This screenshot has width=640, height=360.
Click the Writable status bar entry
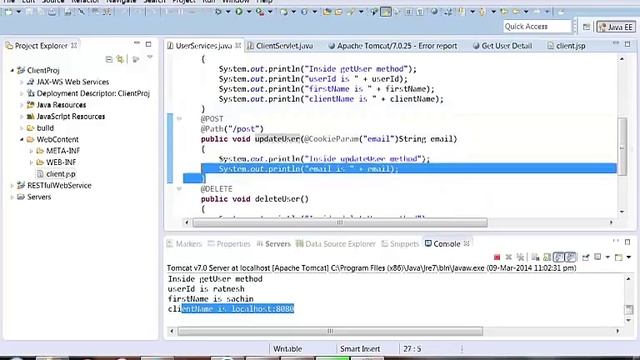288,349
